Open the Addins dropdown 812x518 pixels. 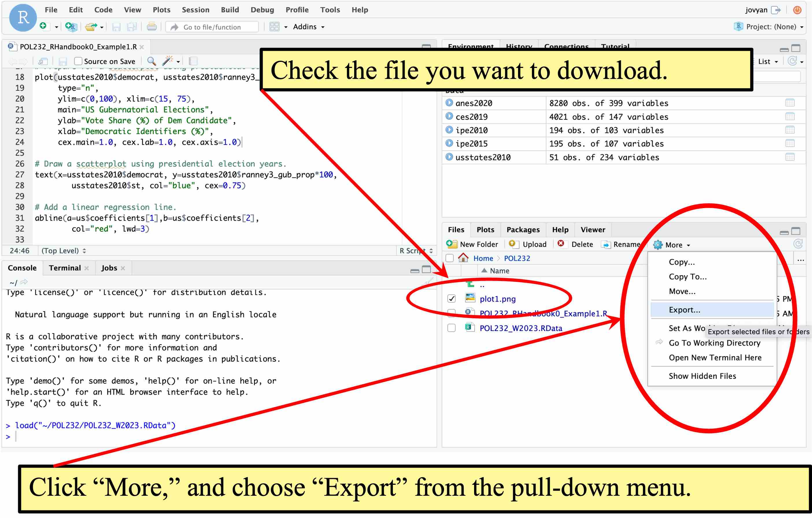tap(308, 27)
